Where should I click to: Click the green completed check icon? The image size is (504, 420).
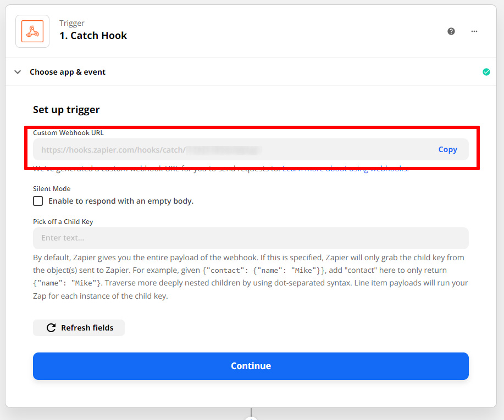click(x=486, y=72)
